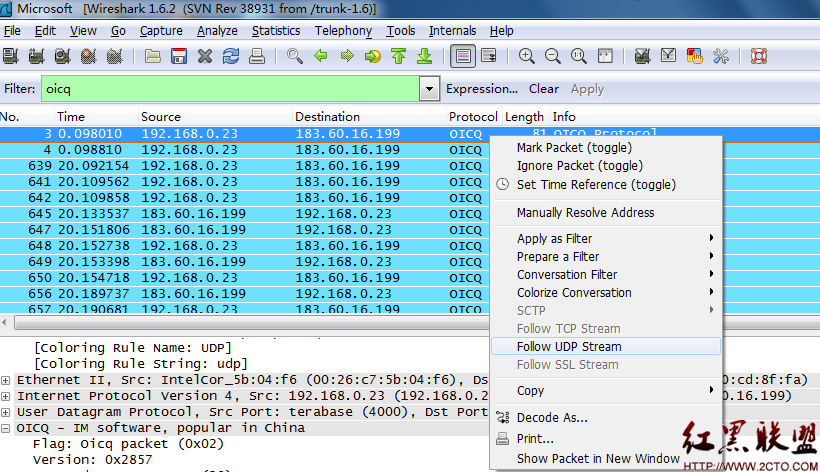Print packets printer icon in toolbar
Screen dimensions: 820x472
(257, 56)
